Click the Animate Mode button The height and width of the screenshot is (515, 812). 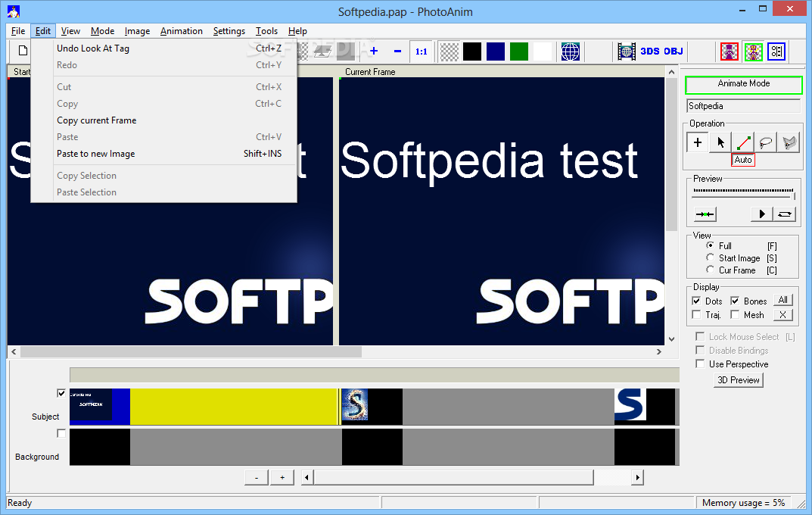pyautogui.click(x=744, y=85)
